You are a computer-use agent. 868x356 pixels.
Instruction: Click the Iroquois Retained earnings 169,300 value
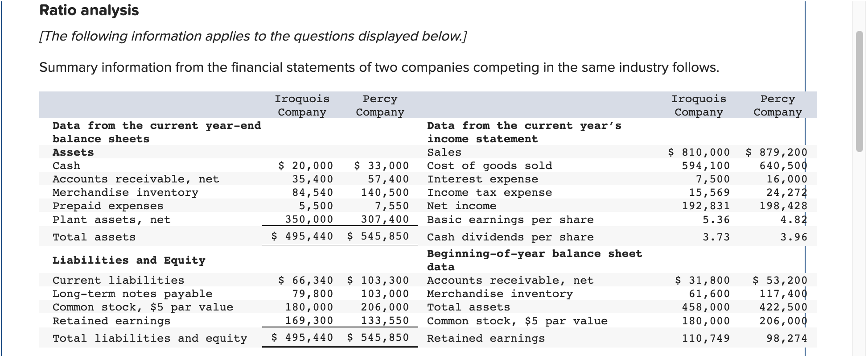[309, 321]
